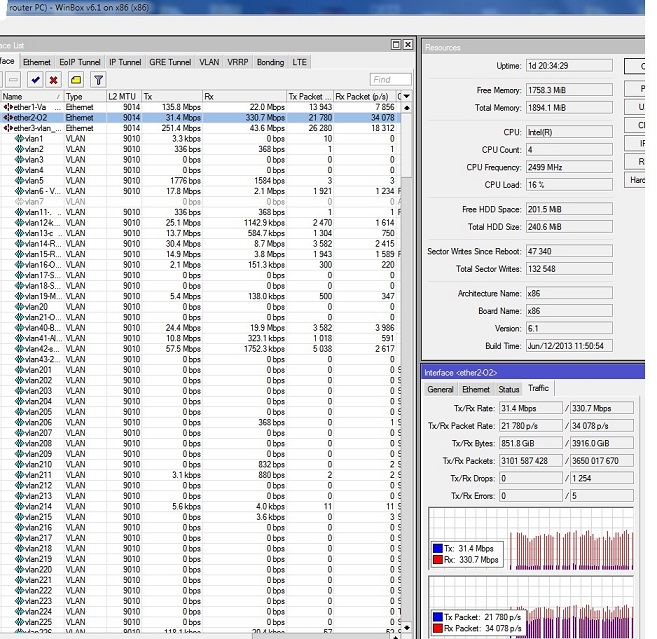Sort by the Type column header
This screenshot has width=657, height=639.
(85, 96)
